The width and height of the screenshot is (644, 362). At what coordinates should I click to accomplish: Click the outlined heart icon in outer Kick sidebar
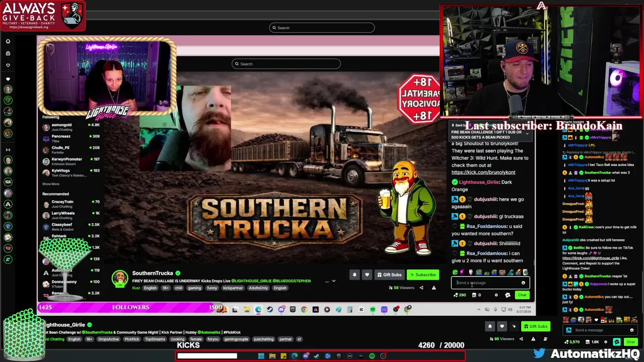8,65
